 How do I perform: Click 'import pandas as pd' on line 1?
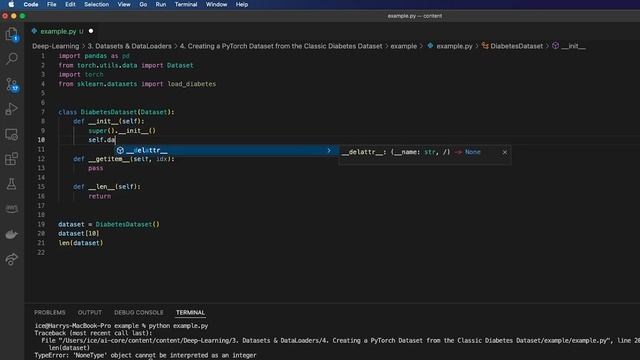[x=94, y=56]
